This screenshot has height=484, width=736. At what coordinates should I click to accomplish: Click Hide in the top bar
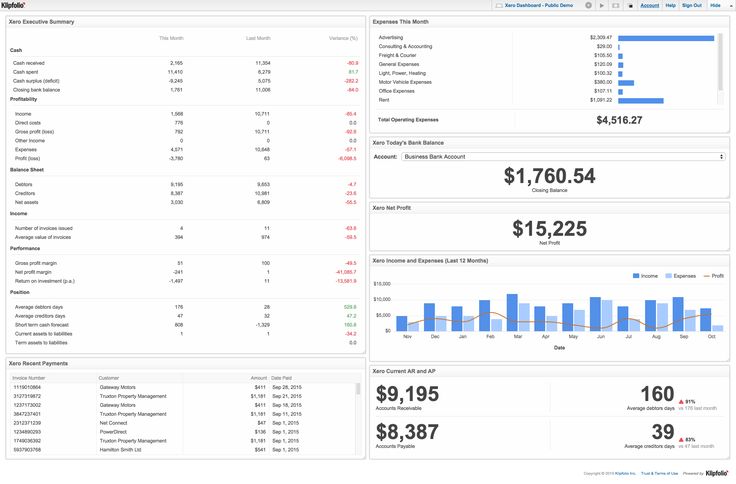pos(715,5)
